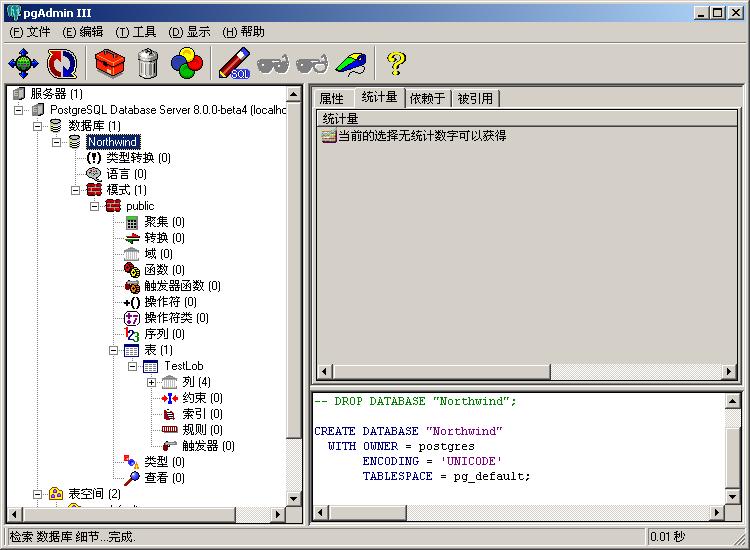Screen dimensions: 750x550
Task: Click the gun icon beside 触发器 (0)
Action: (170, 446)
